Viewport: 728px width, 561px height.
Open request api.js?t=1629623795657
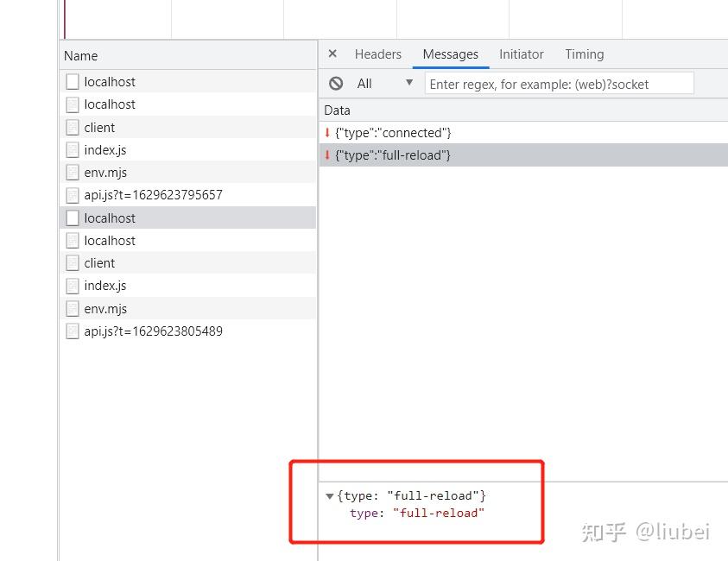coord(188,195)
